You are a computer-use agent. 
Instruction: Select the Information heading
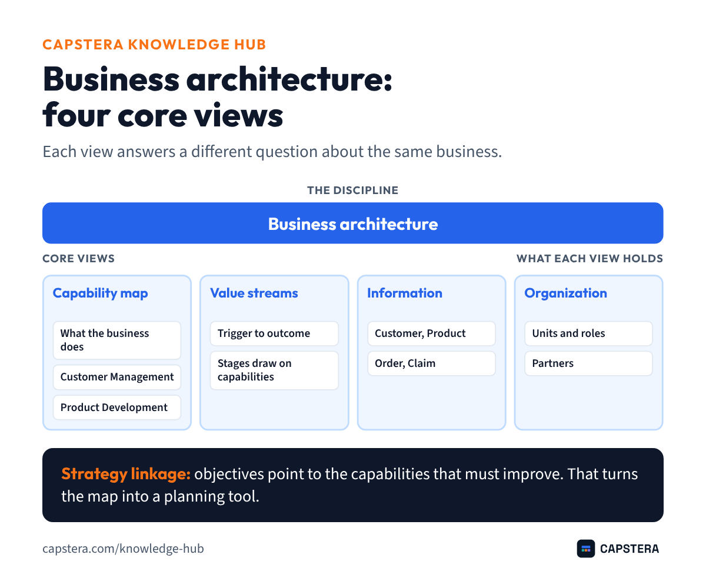pyautogui.click(x=405, y=293)
